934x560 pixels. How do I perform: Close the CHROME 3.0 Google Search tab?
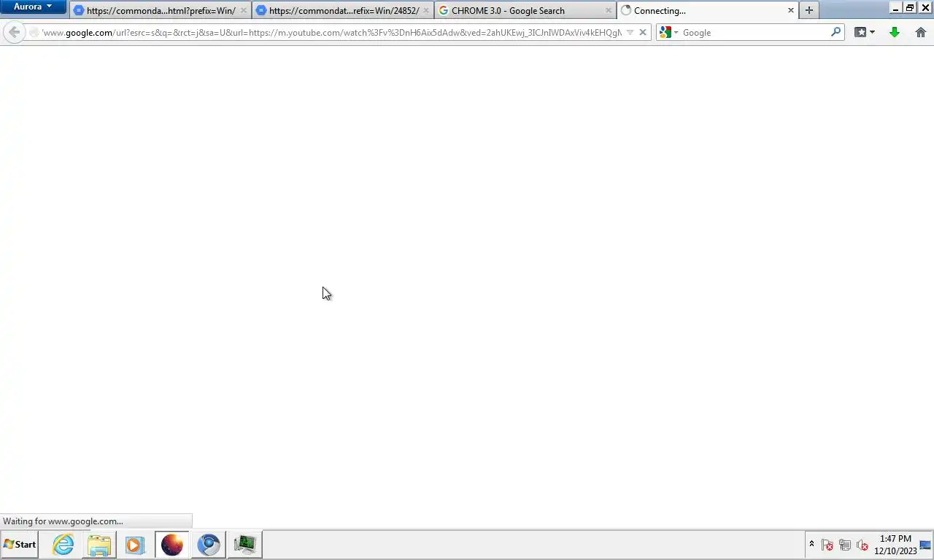[x=609, y=11]
